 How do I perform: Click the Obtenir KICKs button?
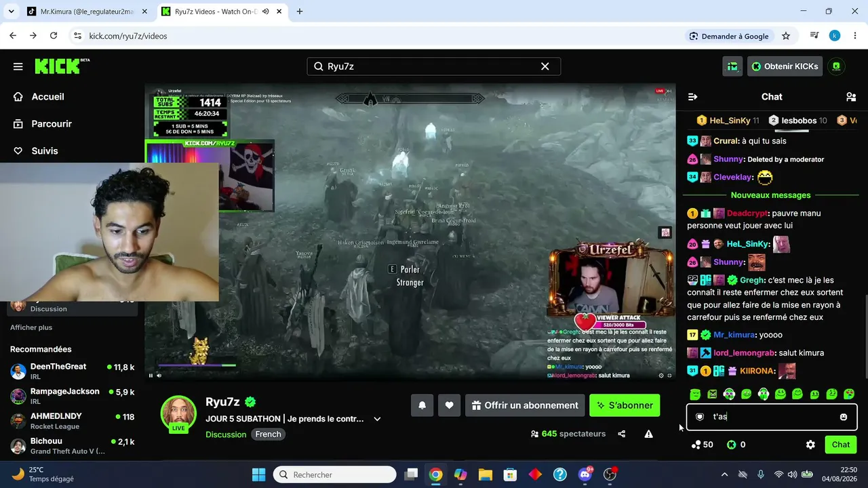pyautogui.click(x=785, y=66)
